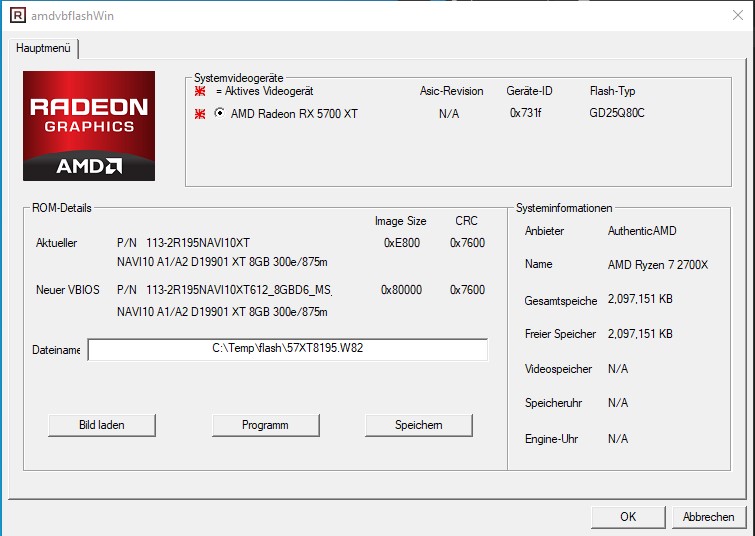Click the red active device star beside RX 5700 XT
Viewport: 755px width, 536px height.
[200, 114]
